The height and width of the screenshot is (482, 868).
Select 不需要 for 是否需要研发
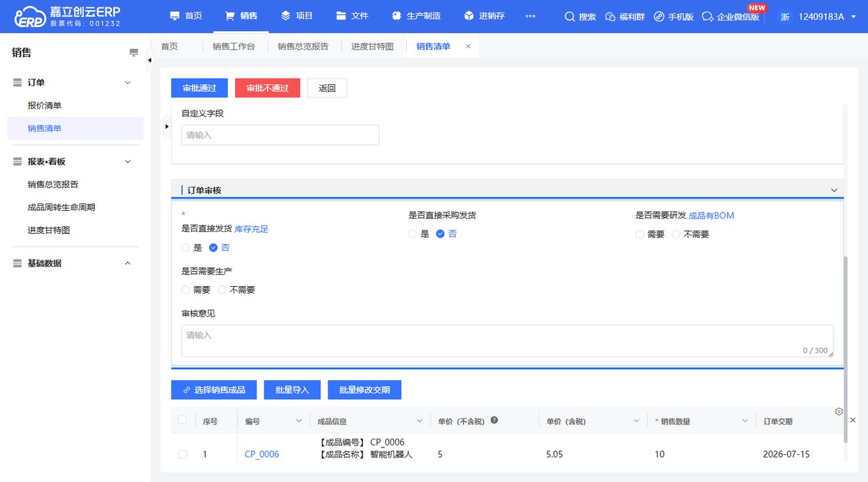point(675,235)
